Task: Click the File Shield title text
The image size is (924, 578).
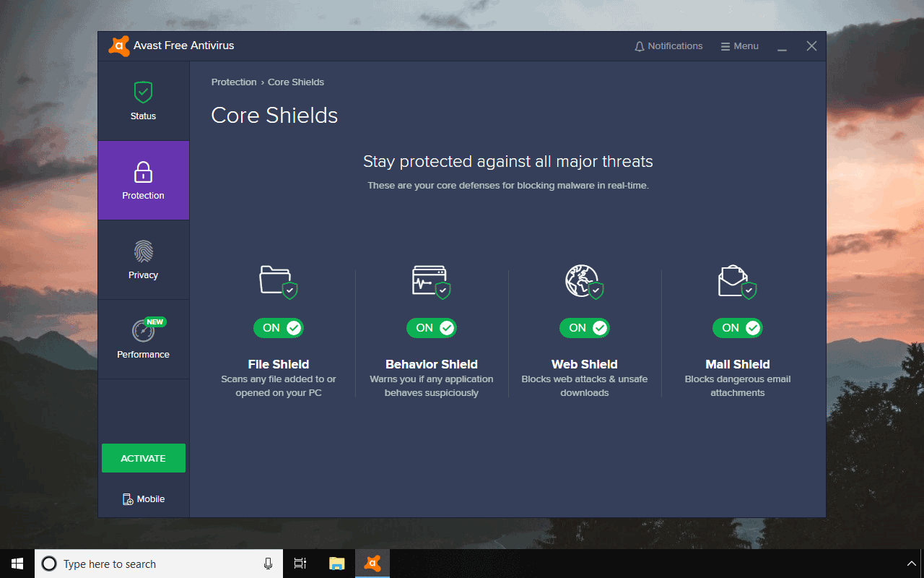Action: click(x=279, y=364)
